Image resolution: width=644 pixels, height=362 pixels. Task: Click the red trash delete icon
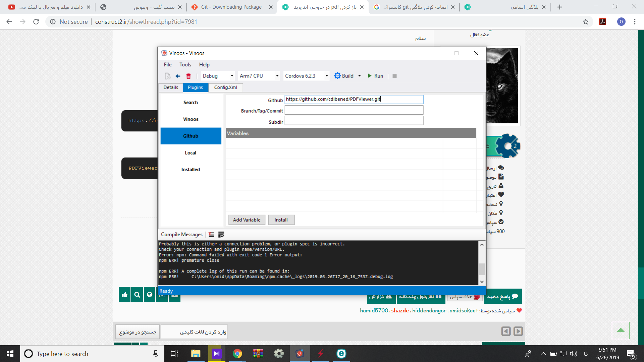point(189,76)
